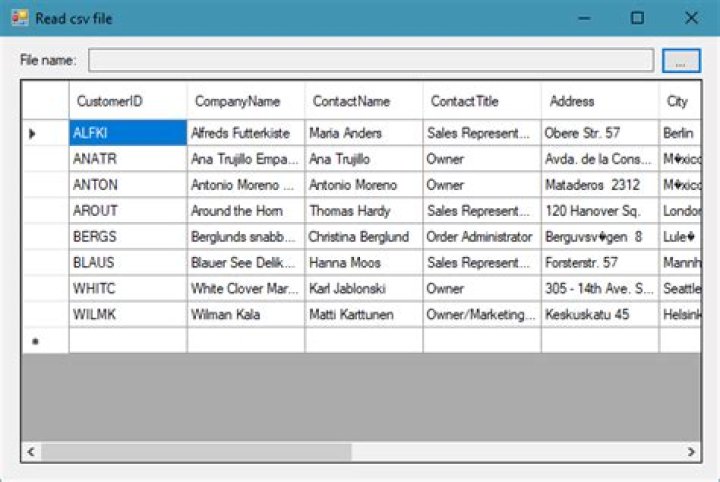Maximize the Read csv file window
This screenshot has height=482, width=720.
point(637,18)
